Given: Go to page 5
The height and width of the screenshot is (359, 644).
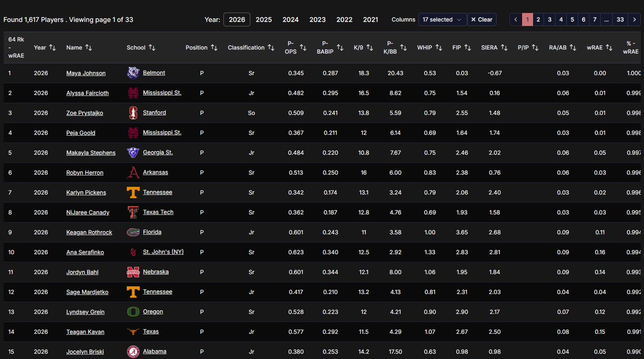Looking at the screenshot, I should click(572, 19).
